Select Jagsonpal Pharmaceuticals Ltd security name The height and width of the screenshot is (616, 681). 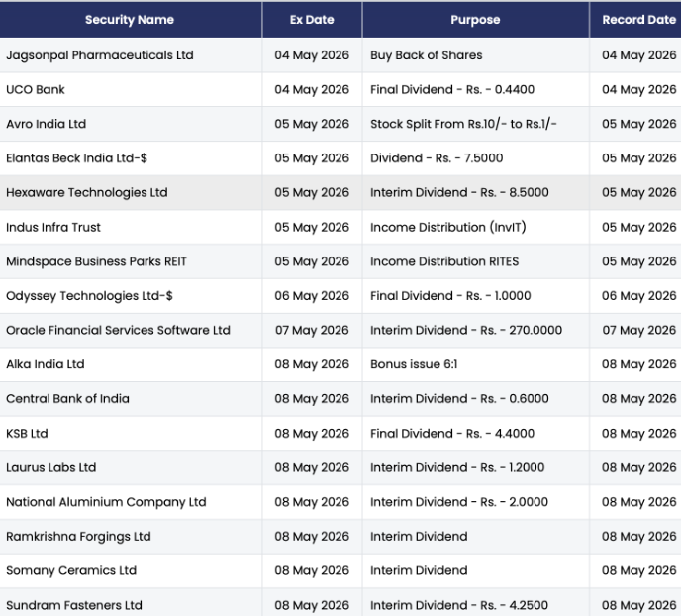(x=99, y=55)
